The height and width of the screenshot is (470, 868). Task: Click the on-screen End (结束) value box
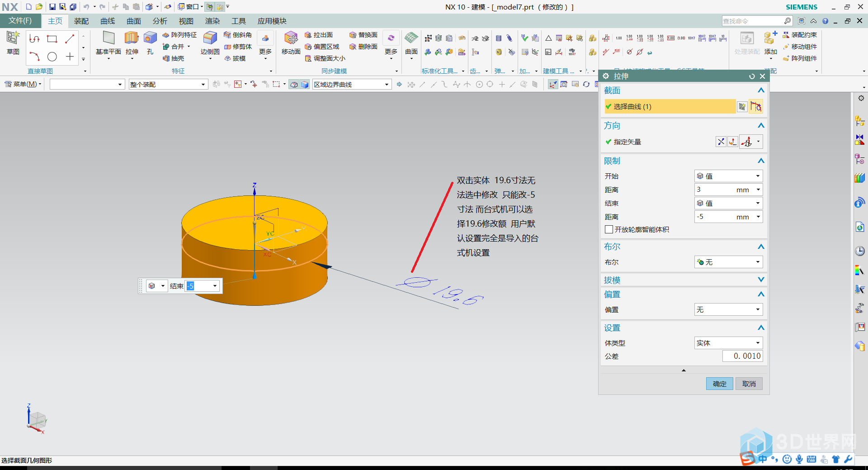(203, 286)
